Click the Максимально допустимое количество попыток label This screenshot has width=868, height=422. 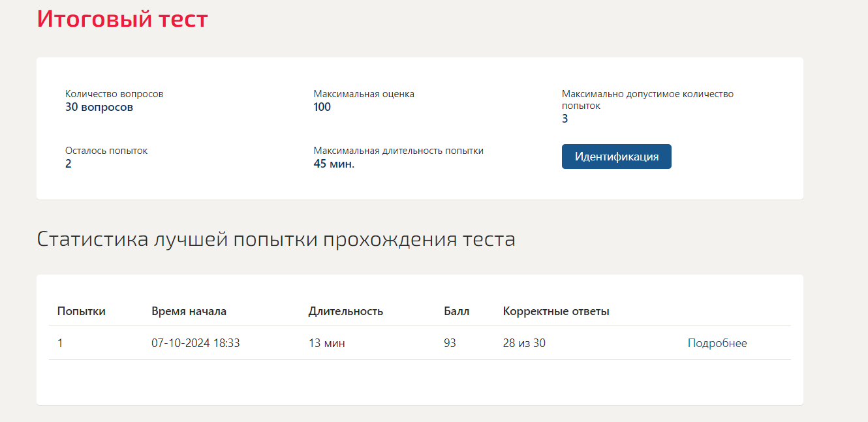click(x=647, y=99)
